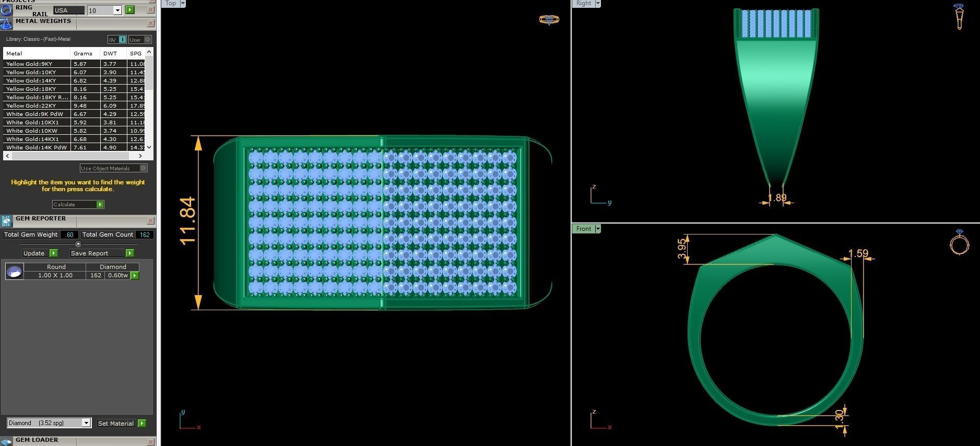The width and height of the screenshot is (980, 446).
Task: Click the round diamond gem thumbnail
Action: click(x=14, y=271)
